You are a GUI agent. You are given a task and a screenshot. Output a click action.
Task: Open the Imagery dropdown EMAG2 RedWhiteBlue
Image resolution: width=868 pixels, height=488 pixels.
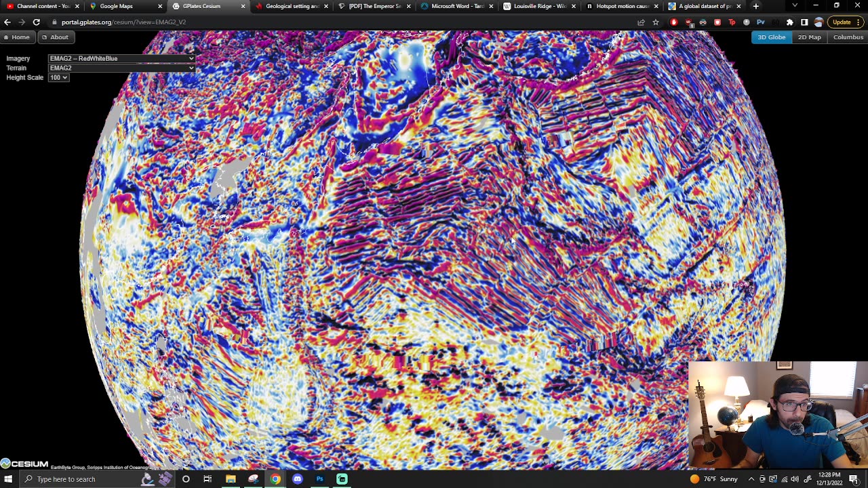coord(122,58)
